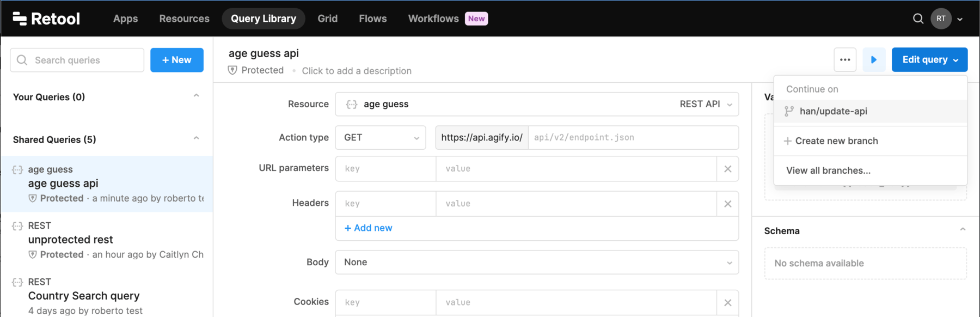Viewport: 980px width, 317px height.
Task: Go to the Resources tab
Action: (x=184, y=19)
